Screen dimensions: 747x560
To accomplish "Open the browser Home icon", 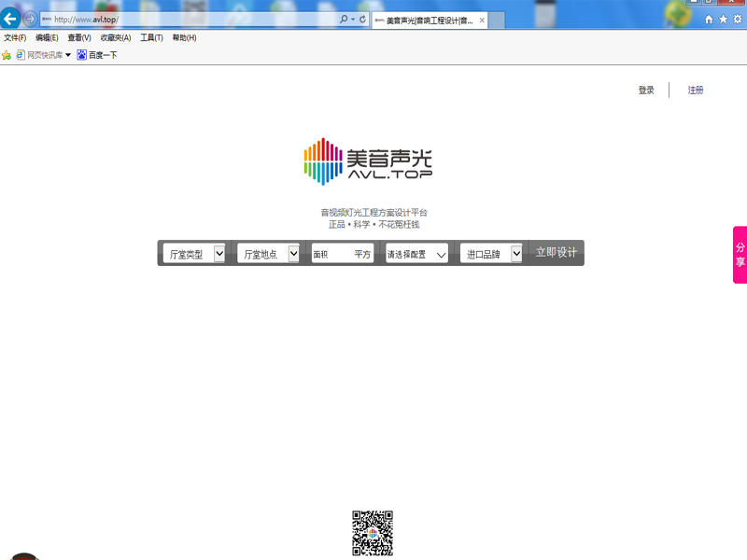I will [709, 19].
